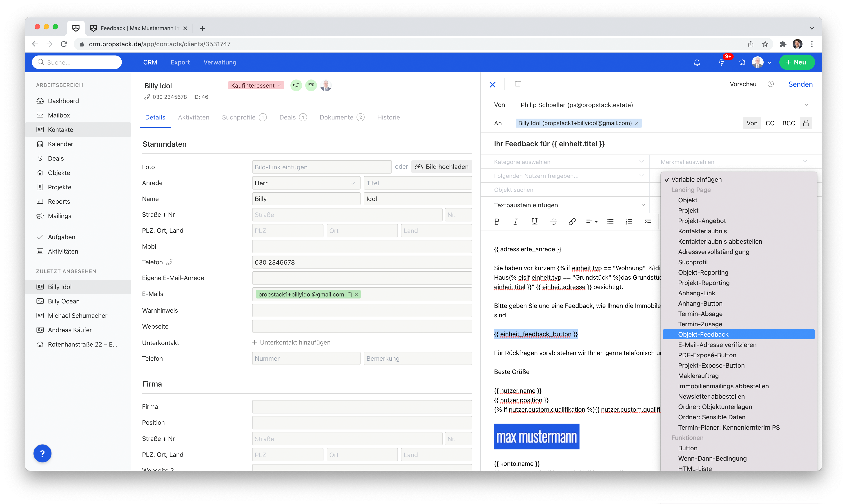
Task: Click the Suche search field
Action: pyautogui.click(x=77, y=62)
